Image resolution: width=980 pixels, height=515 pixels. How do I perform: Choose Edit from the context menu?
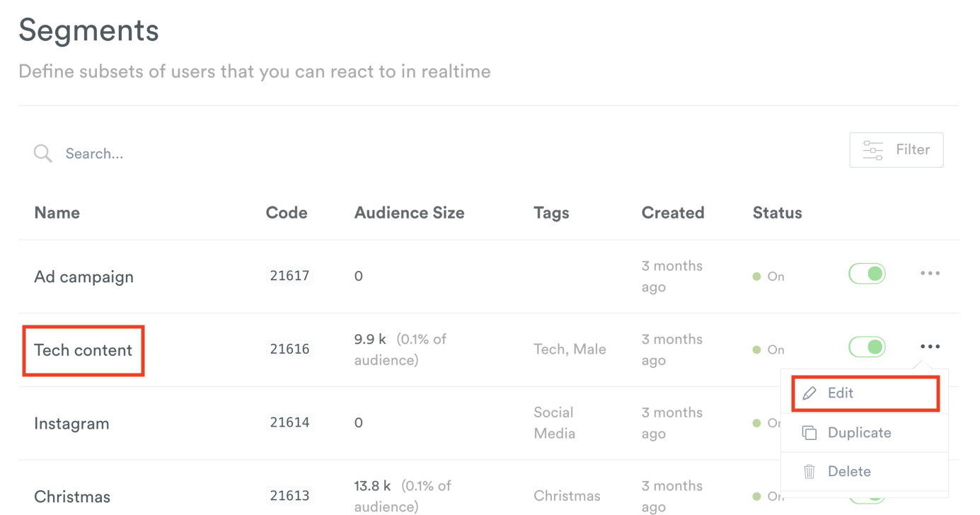tap(865, 393)
